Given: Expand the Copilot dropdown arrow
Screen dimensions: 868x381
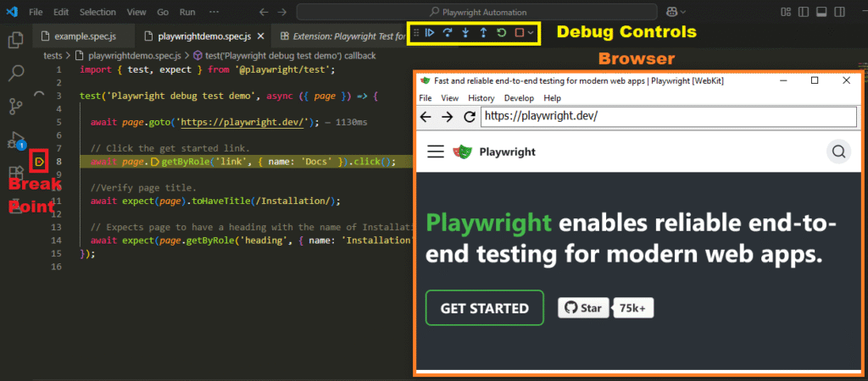Looking at the screenshot, I should (683, 12).
